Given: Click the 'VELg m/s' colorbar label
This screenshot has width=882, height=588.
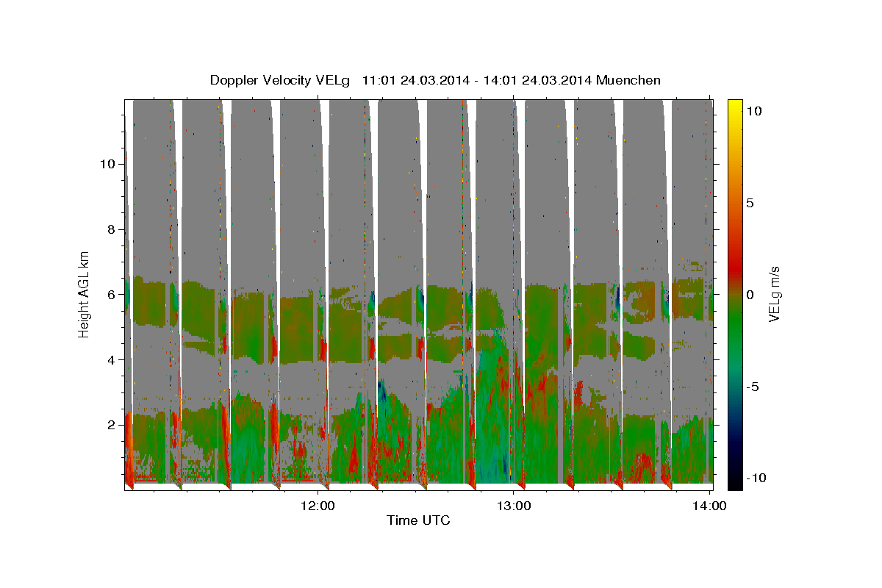Looking at the screenshot, I should click(775, 294).
